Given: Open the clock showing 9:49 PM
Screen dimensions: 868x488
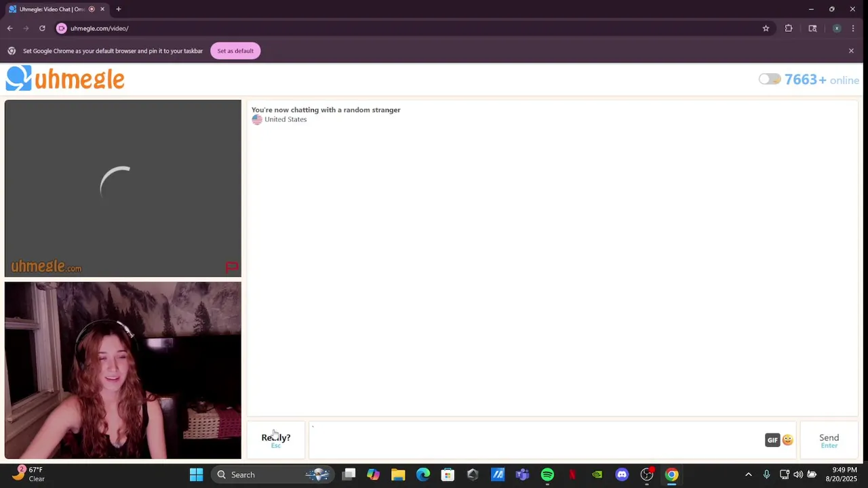Looking at the screenshot, I should click(842, 474).
